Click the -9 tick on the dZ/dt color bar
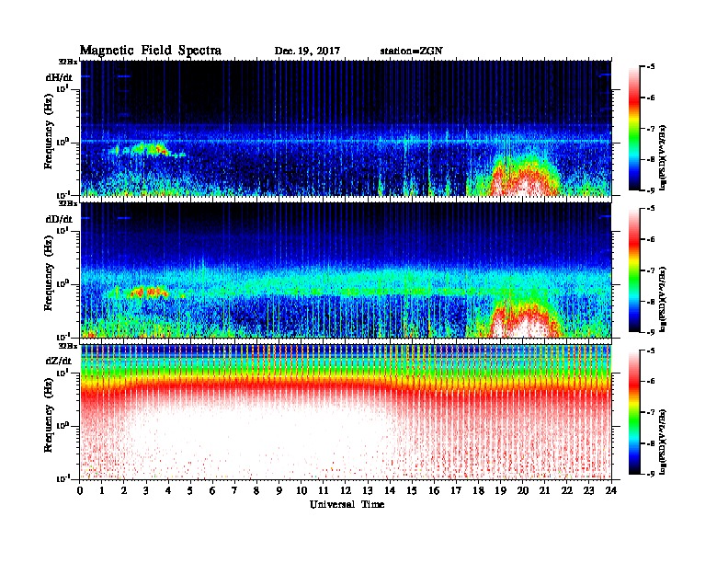 pyautogui.click(x=651, y=474)
